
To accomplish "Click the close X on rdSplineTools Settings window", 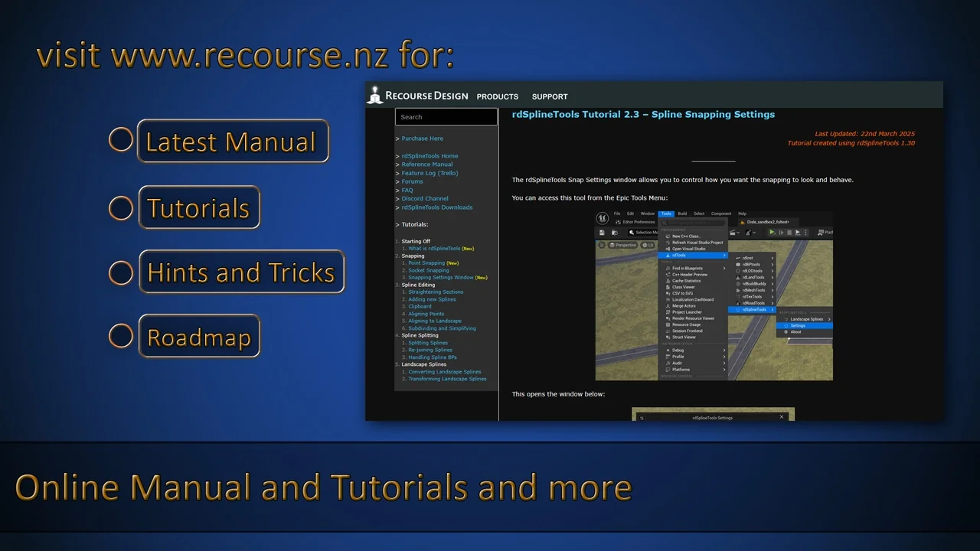I will 782,417.
